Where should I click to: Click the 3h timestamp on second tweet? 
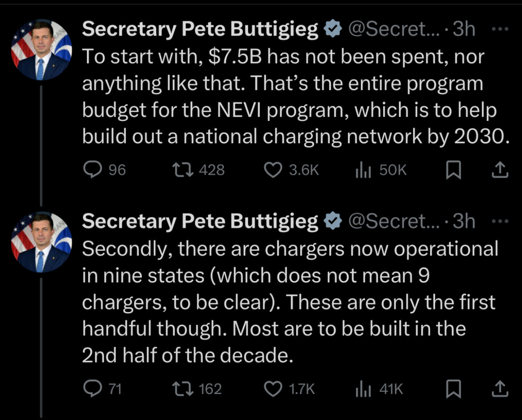coord(464,222)
